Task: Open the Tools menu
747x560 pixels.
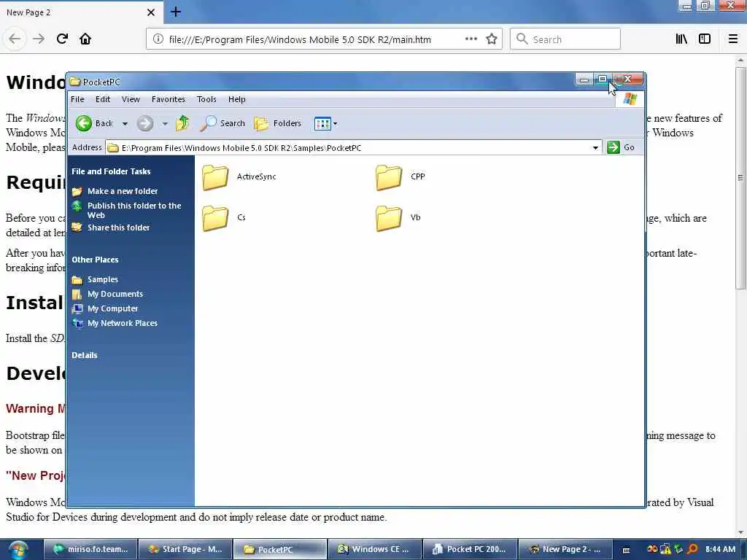Action: [206, 99]
